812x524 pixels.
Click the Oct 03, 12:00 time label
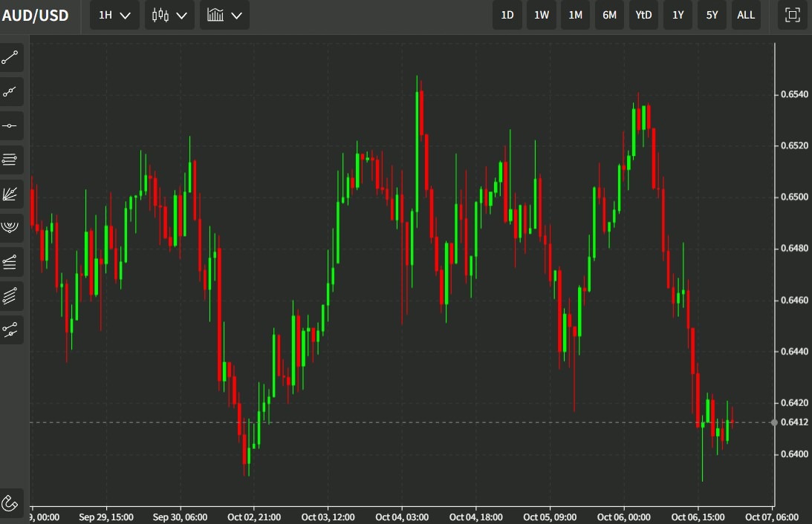(x=328, y=517)
